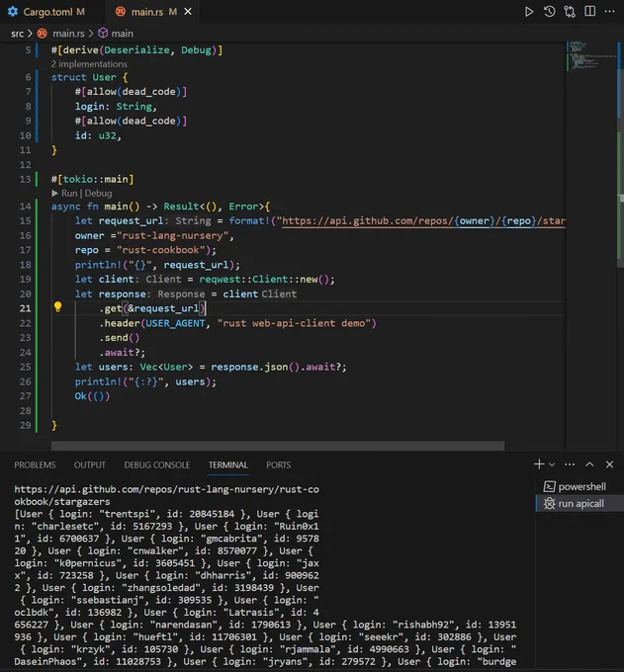Screen dimensions: 624x672
Task: Click the run apicall task tools icon
Action: (x=550, y=503)
